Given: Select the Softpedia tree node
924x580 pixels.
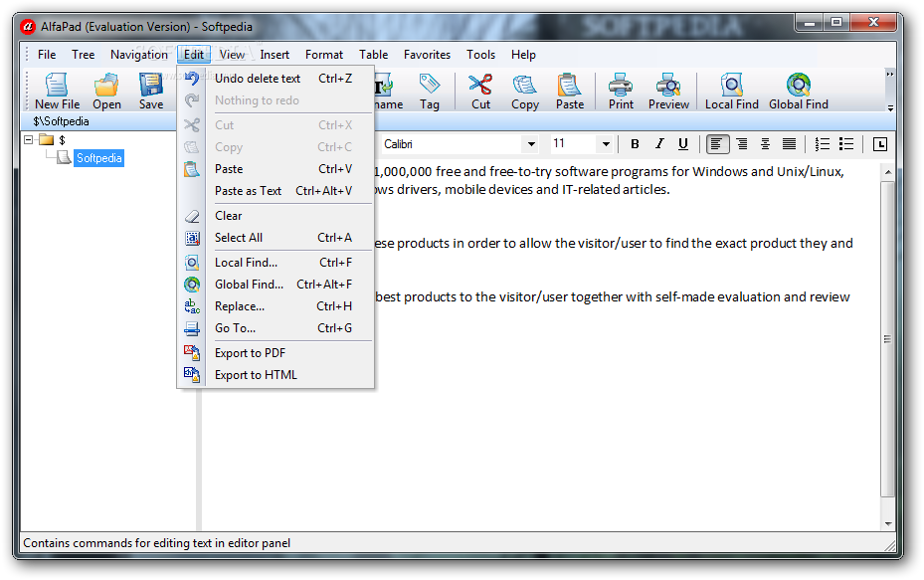Looking at the screenshot, I should click(x=99, y=158).
